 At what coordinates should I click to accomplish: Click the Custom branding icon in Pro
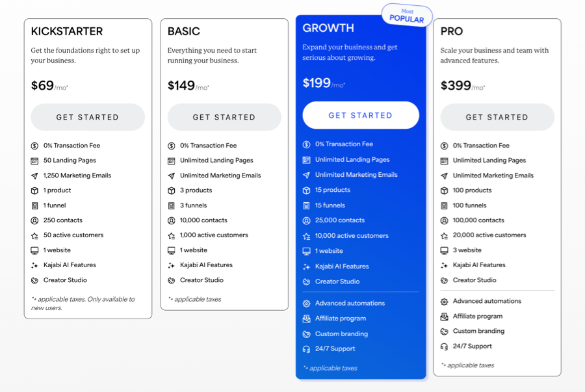[445, 331]
